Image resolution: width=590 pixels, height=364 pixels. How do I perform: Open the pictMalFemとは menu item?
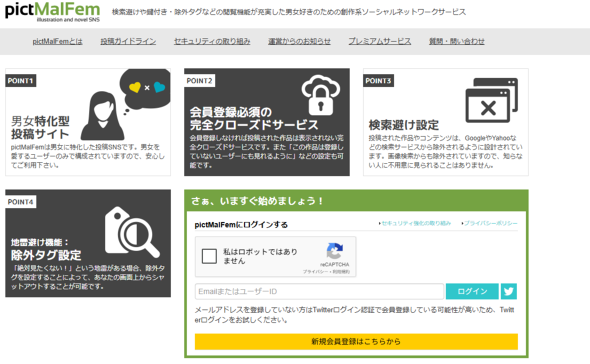(57, 41)
